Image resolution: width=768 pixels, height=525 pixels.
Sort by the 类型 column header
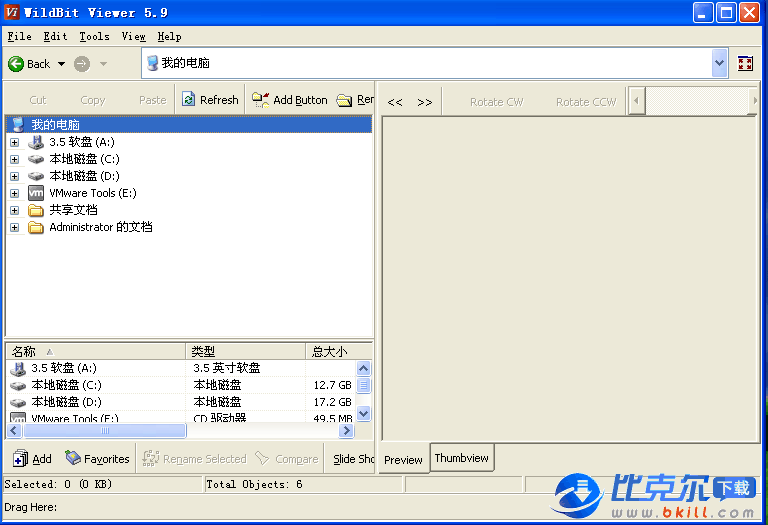[246, 351]
